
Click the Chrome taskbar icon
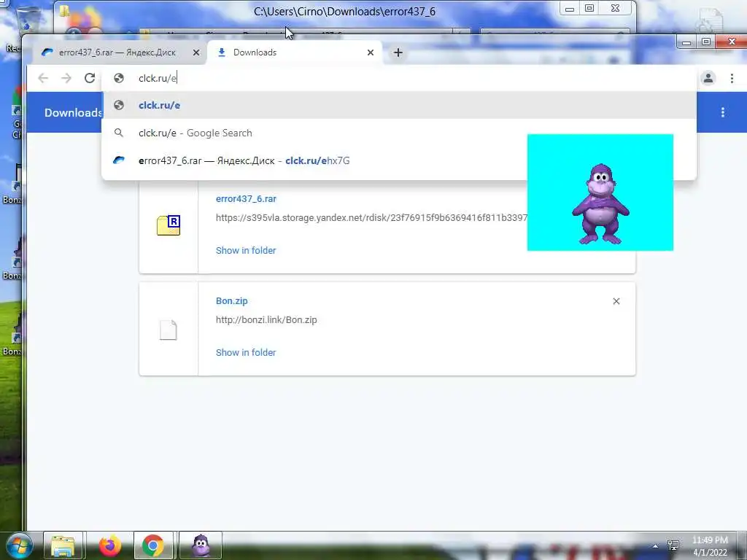coord(153,545)
